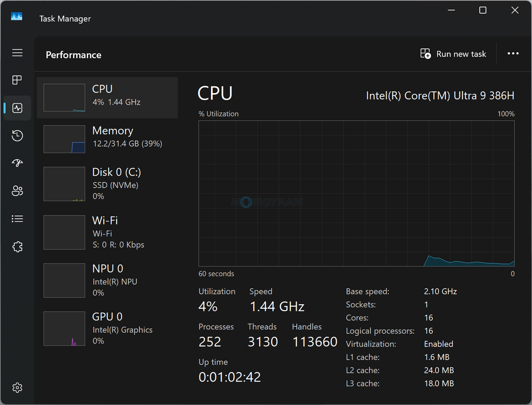Screen dimensions: 532x405
Task: Click the 24.0 MB L2 cache value
Action: (439, 370)
